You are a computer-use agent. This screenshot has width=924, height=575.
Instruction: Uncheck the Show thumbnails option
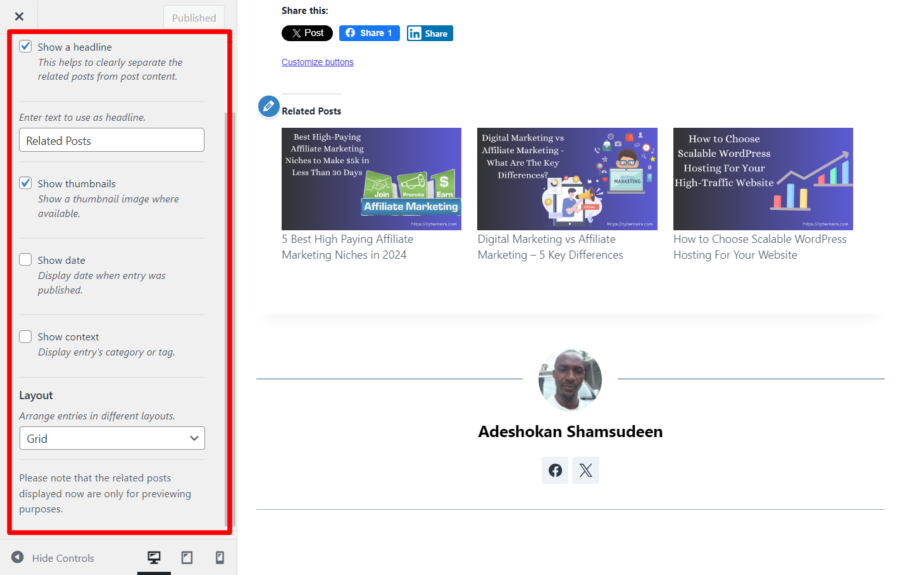(x=25, y=183)
